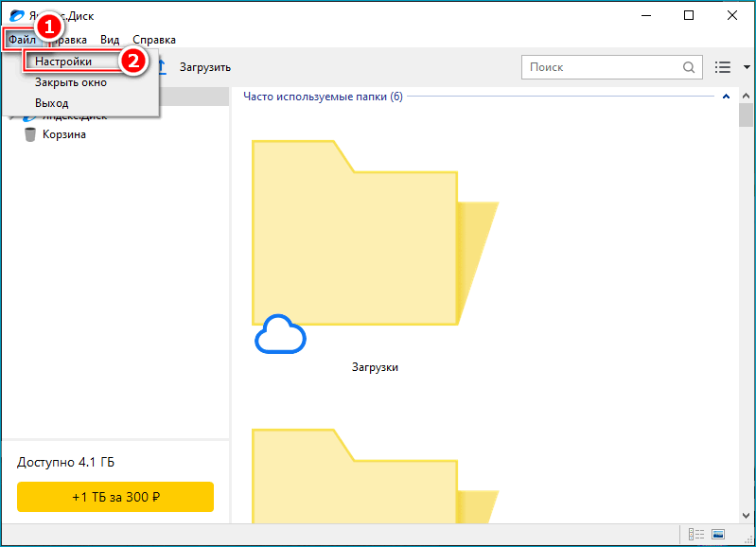Open the Справка menu
The height and width of the screenshot is (547, 756).
154,40
